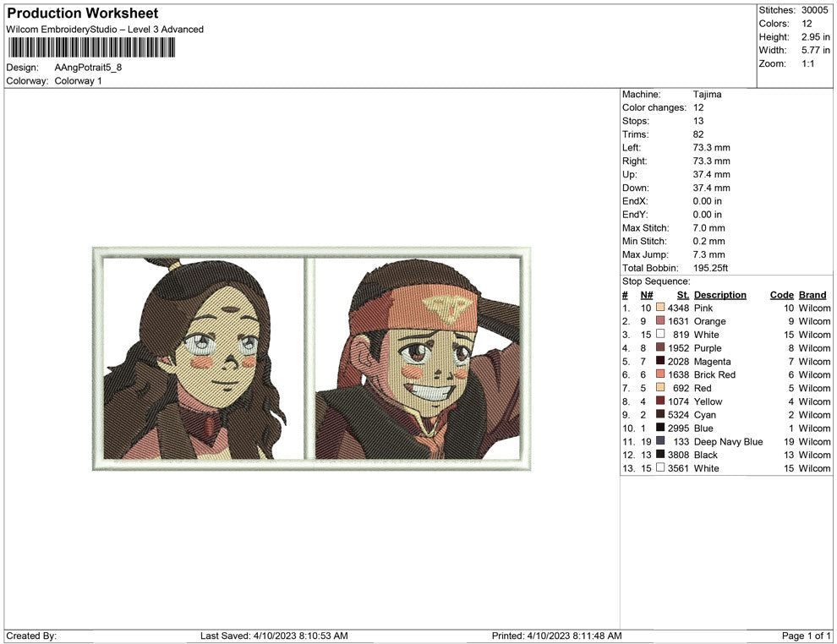Click the Width value 5.77 in
Screen dimensions: 837x644
pos(815,50)
